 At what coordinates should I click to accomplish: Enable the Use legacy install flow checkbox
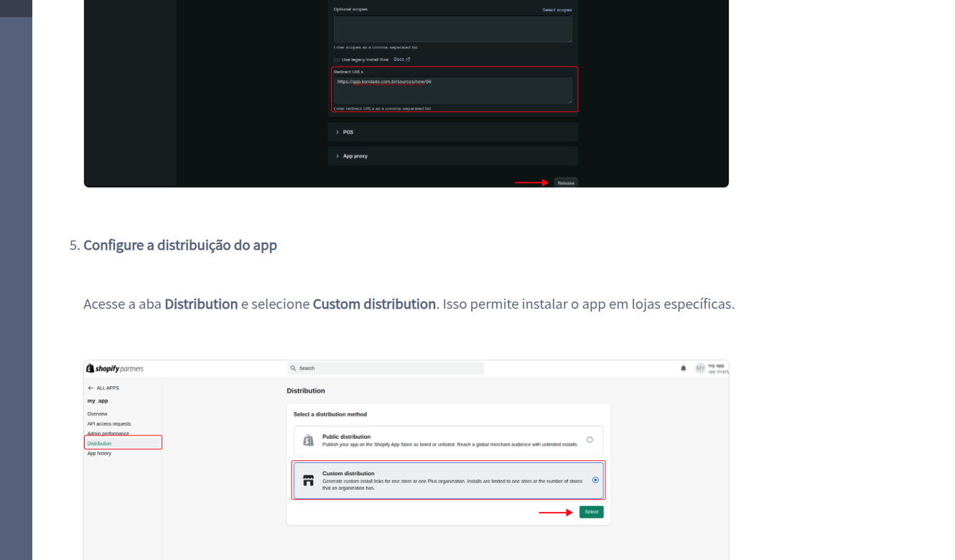click(x=337, y=60)
